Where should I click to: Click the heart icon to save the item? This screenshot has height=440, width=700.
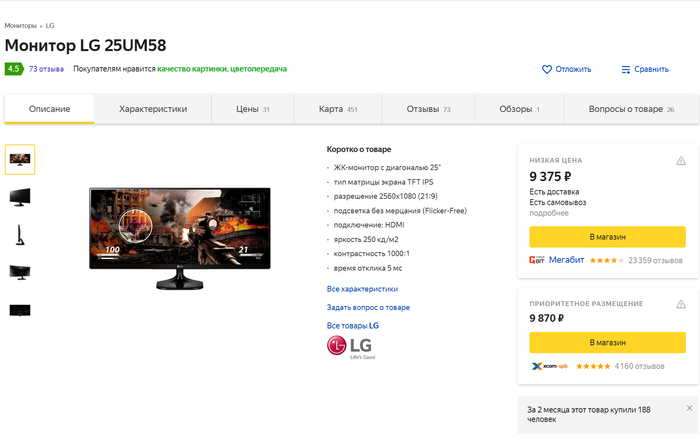click(x=546, y=70)
